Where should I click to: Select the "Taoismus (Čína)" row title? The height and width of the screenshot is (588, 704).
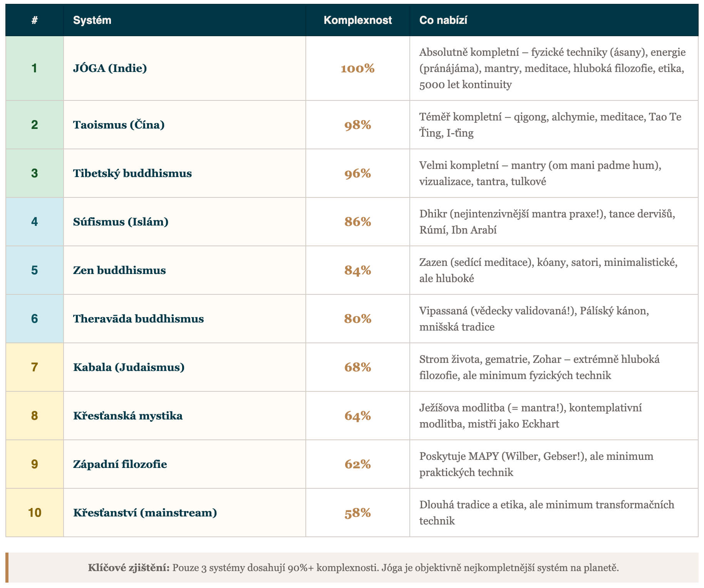click(x=119, y=125)
